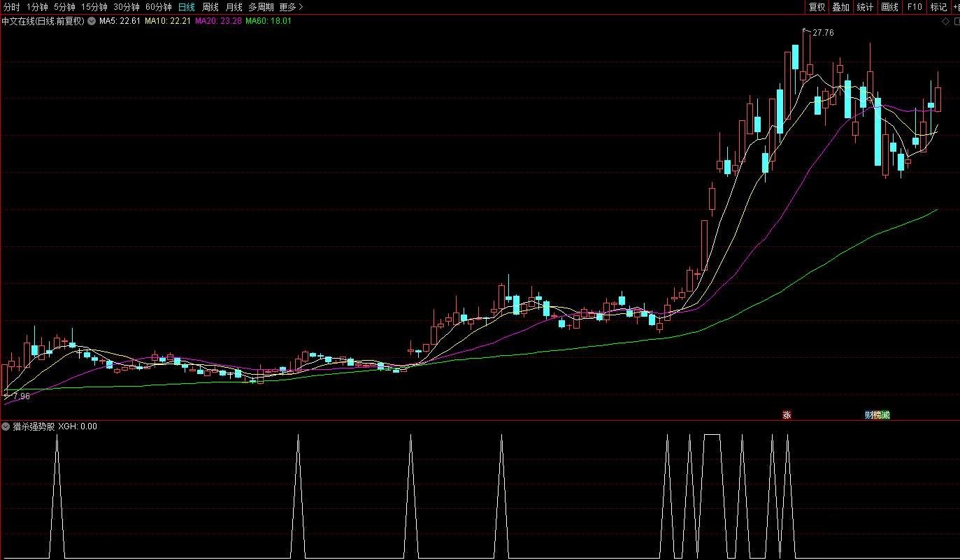The height and width of the screenshot is (560, 960).
Task: Click the 叠加 overlay button
Action: (x=840, y=7)
